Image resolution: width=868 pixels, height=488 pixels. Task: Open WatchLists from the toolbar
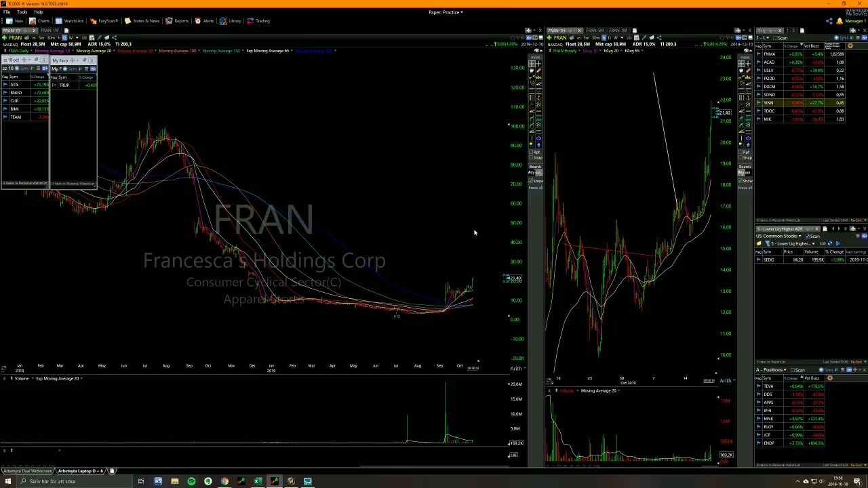coord(70,21)
